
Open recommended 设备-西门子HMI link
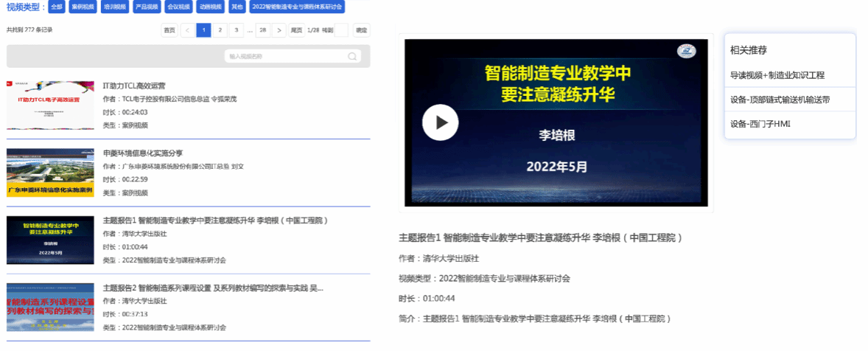760,124
